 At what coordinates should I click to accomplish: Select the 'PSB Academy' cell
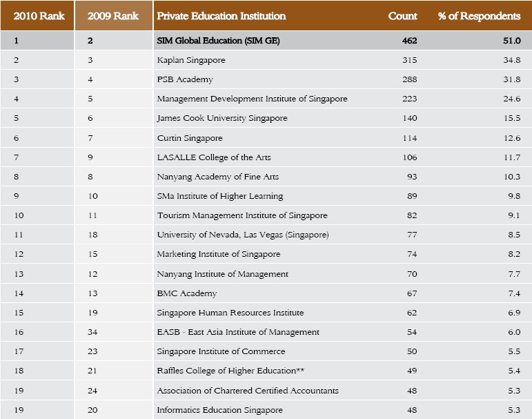tap(185, 79)
